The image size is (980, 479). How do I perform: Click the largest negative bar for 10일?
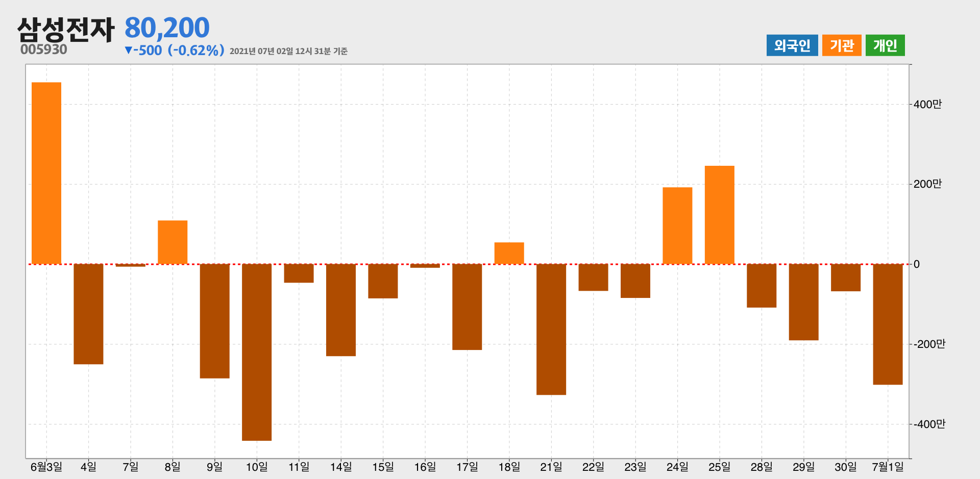(x=257, y=352)
